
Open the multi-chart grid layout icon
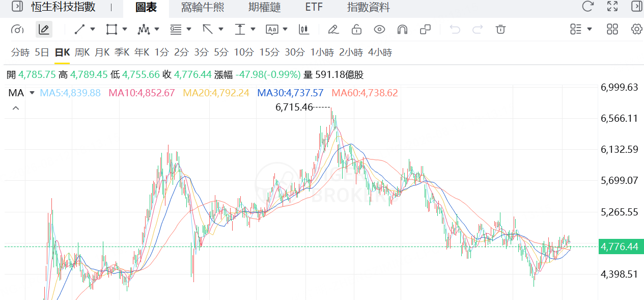612,29
